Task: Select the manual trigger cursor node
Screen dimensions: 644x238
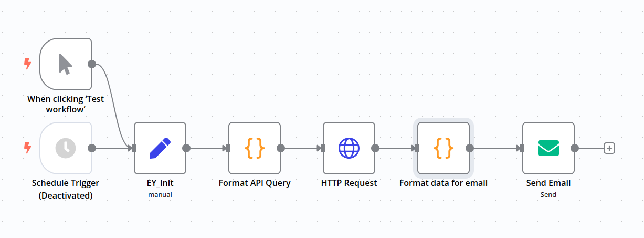Action: coord(66,64)
